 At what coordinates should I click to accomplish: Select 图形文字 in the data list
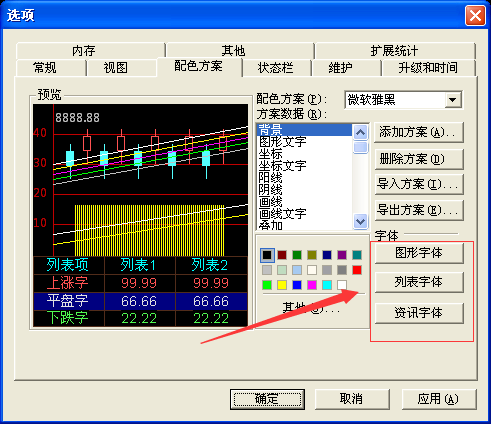click(x=305, y=142)
